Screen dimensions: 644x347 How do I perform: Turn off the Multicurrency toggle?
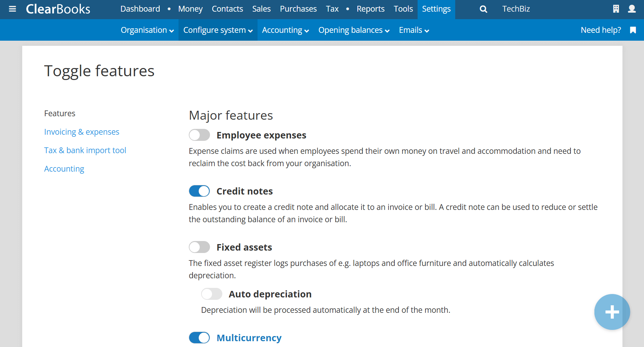199,338
